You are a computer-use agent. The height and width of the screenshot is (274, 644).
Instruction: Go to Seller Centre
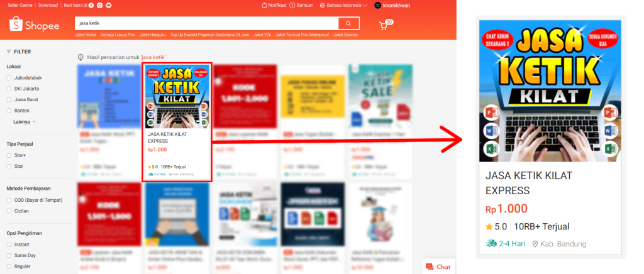point(19,5)
